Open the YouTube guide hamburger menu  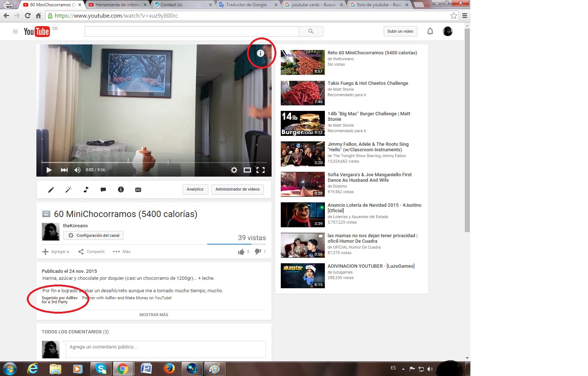click(15, 32)
